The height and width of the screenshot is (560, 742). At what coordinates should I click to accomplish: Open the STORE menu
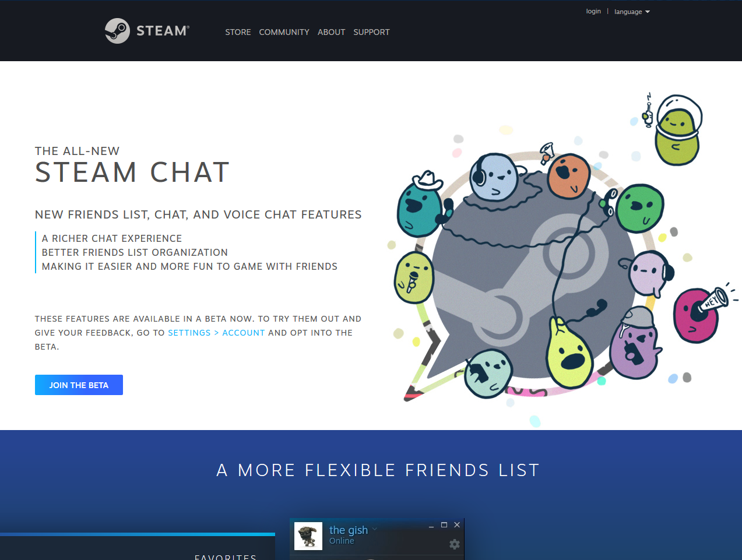[238, 32]
